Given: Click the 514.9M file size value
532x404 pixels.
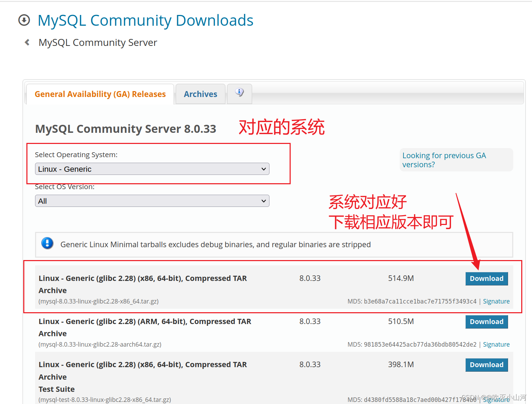Looking at the screenshot, I should pyautogui.click(x=401, y=278).
